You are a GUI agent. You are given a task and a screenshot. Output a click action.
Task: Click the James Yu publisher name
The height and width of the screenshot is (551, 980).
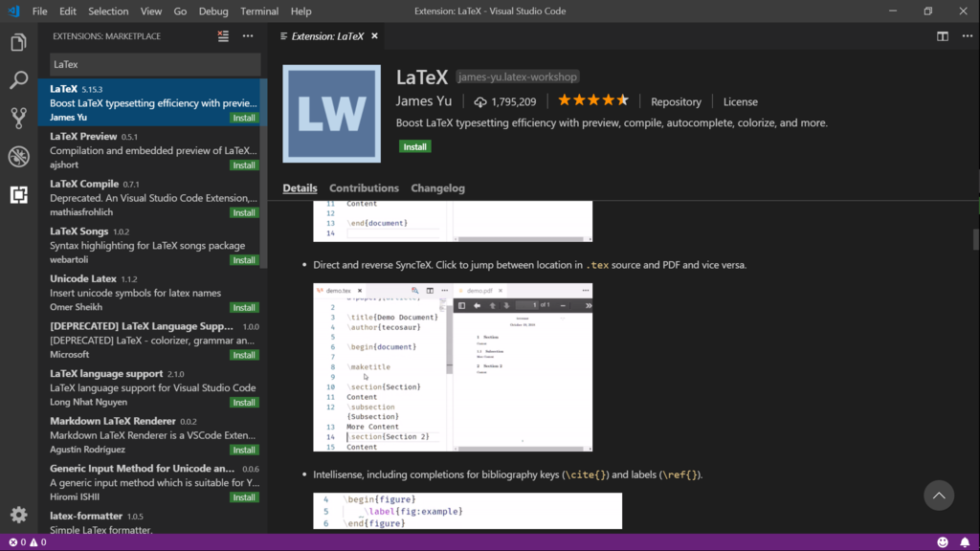tap(424, 101)
